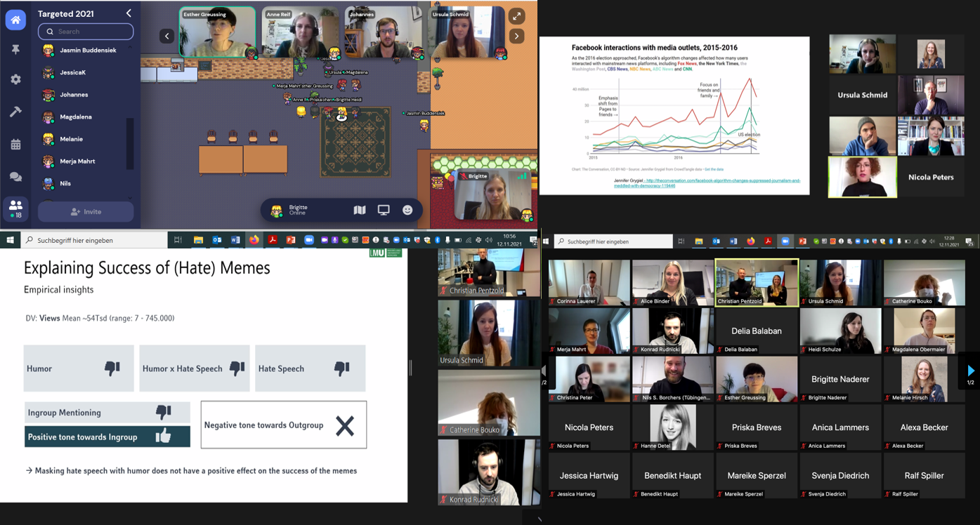Image resolution: width=980 pixels, height=525 pixels.
Task: Toggle Brigitte's muted microphone indicator
Action: [x=464, y=176]
